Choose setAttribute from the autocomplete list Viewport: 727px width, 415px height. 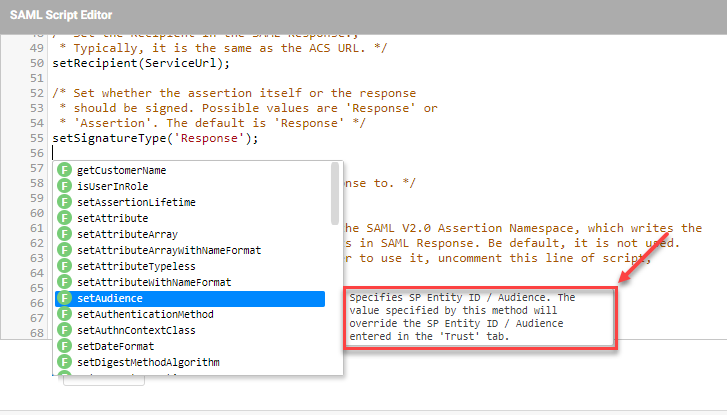tap(112, 218)
